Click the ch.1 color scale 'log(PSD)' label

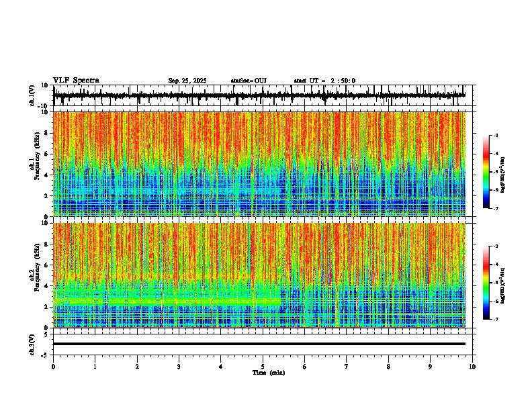click(504, 175)
